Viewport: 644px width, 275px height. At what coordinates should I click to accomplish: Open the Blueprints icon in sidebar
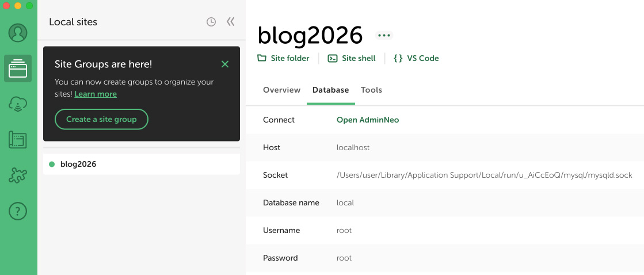point(18,140)
